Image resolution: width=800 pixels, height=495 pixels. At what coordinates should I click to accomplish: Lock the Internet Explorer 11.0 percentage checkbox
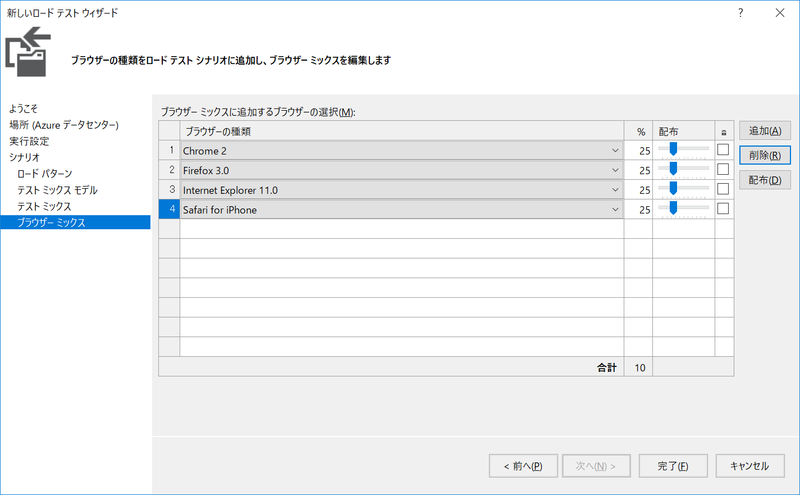click(723, 189)
